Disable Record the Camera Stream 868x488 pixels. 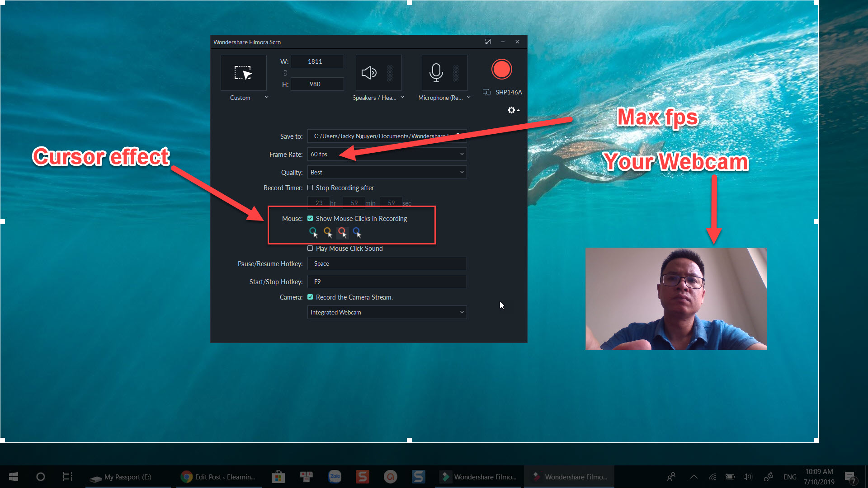pos(310,297)
